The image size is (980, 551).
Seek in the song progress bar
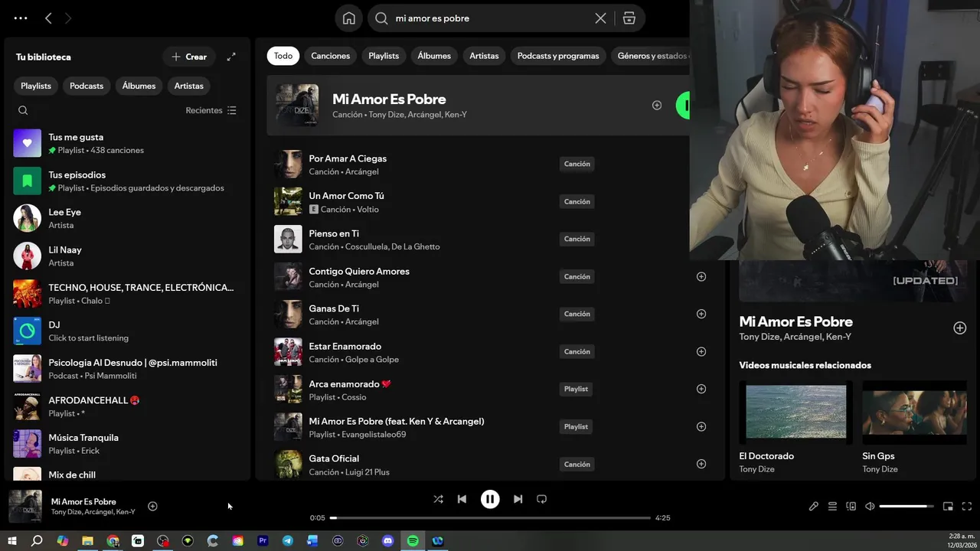pos(490,518)
